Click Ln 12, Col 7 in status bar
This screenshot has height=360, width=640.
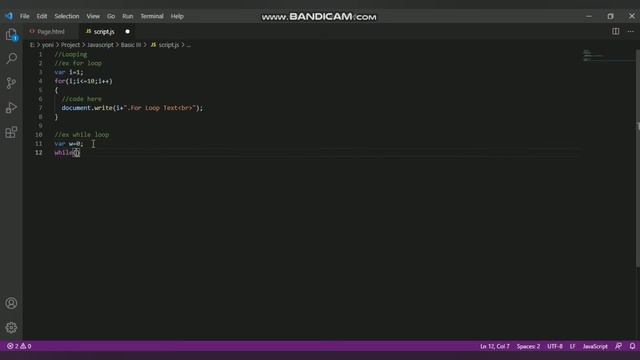point(495,346)
